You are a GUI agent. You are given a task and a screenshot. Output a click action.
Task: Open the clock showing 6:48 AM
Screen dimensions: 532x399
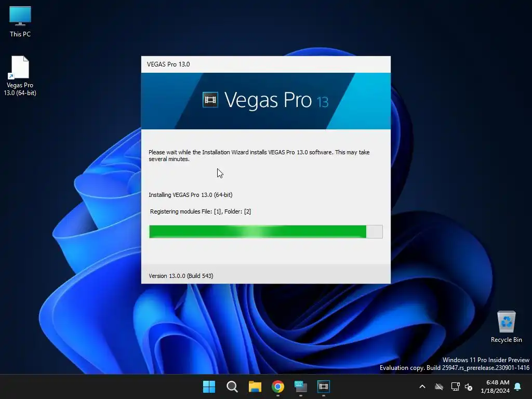click(495, 387)
